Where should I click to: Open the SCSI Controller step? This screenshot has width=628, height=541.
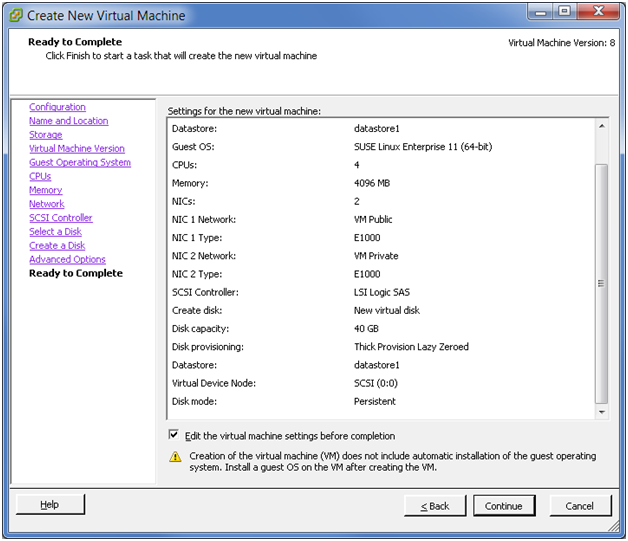[x=61, y=218]
